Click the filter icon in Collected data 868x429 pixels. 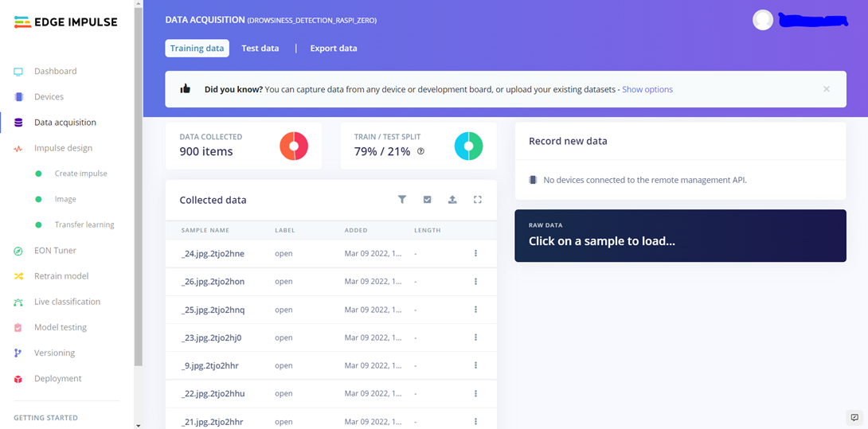402,200
